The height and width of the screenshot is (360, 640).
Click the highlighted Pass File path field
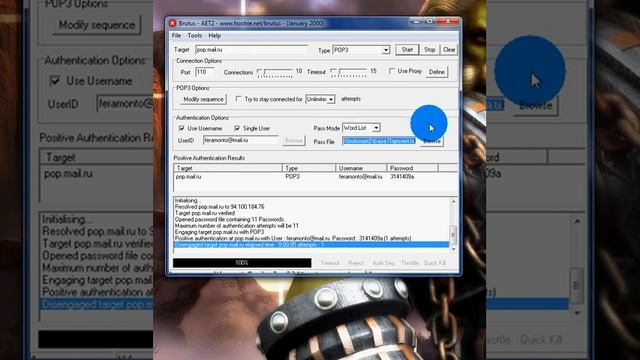[x=379, y=141]
